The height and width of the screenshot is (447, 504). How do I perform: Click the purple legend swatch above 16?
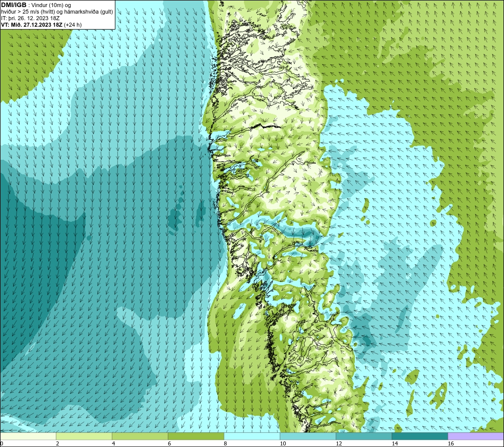point(476,436)
